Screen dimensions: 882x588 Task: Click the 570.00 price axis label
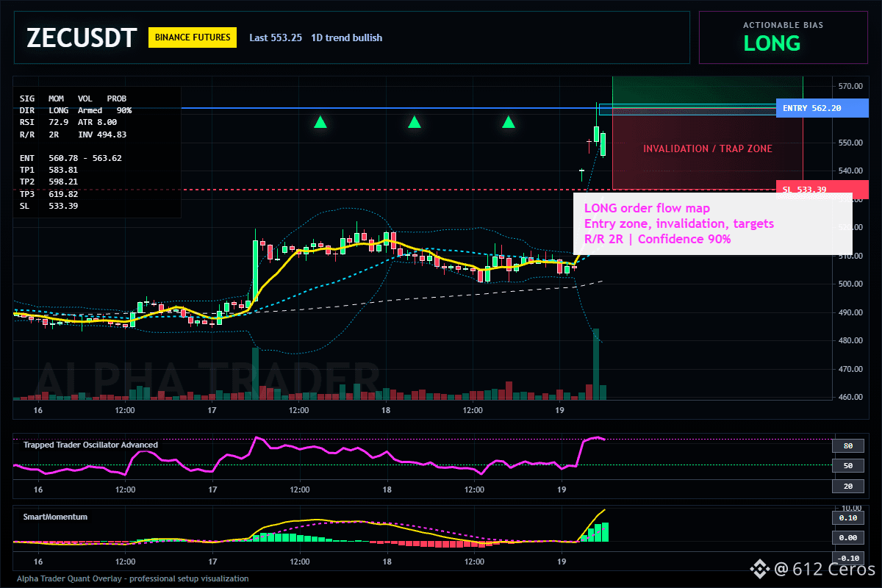849,86
